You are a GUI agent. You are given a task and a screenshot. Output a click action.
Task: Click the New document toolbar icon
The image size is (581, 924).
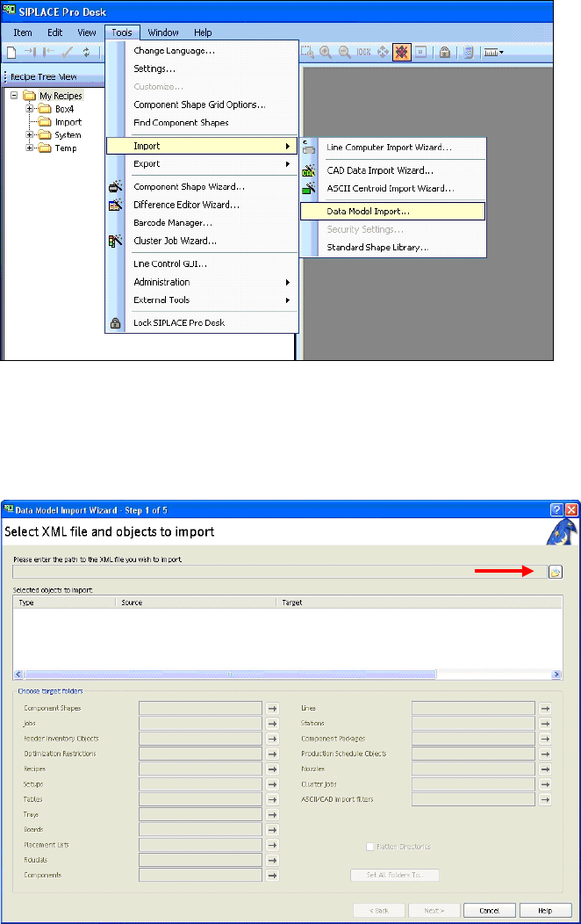pos(11,53)
